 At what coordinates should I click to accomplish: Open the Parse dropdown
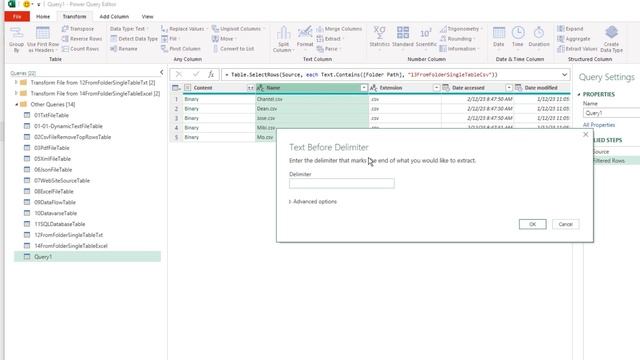coord(329,49)
